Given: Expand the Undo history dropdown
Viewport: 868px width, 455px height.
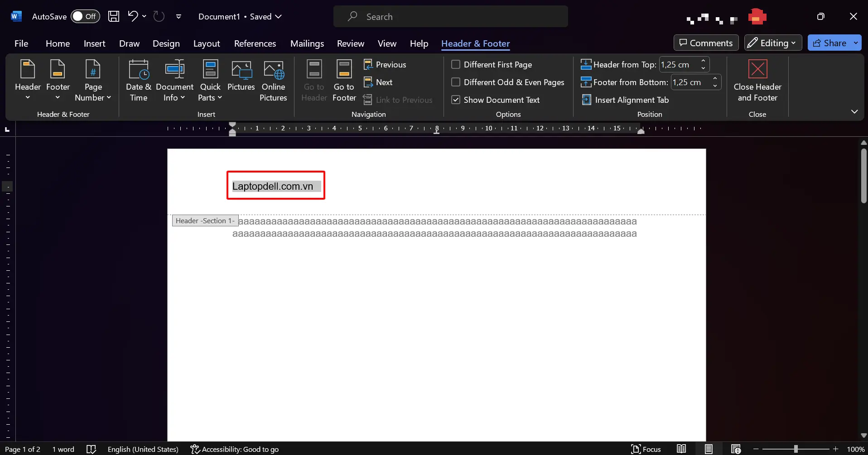Looking at the screenshot, I should coord(144,17).
